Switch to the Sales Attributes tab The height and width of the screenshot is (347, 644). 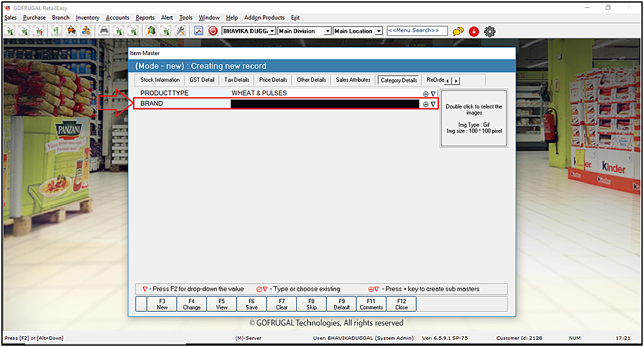(x=353, y=80)
